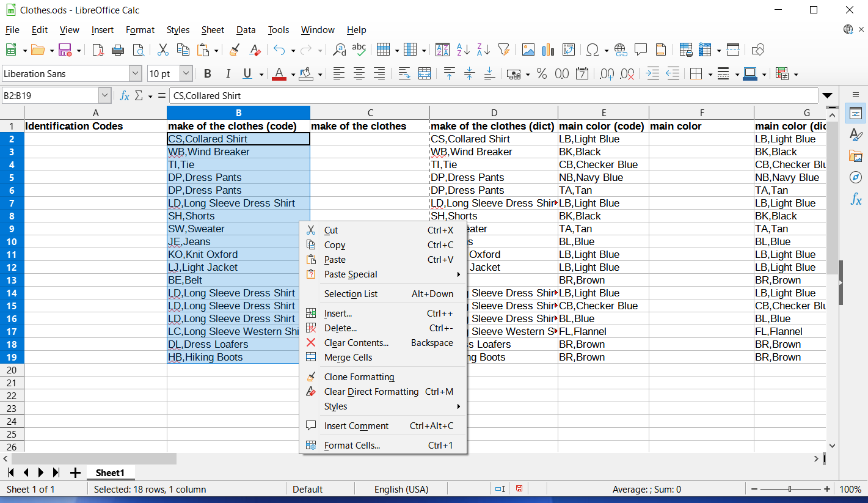
Task: Click the Insert Hyperlink icon
Action: tap(621, 50)
